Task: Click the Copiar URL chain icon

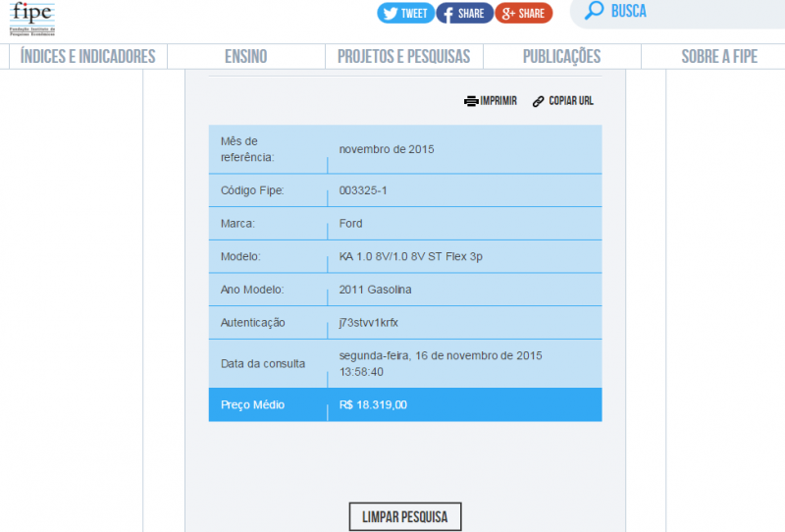Action: (x=538, y=101)
